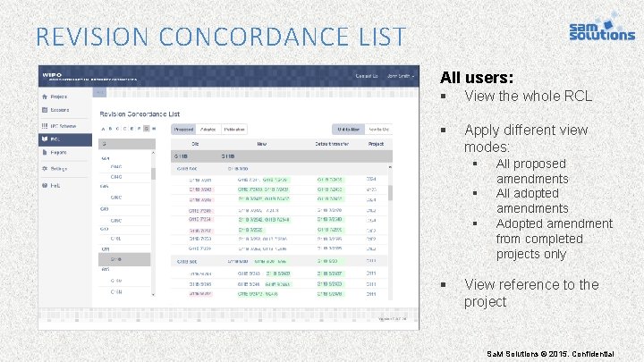Click the Old column header
The height and width of the screenshot is (362, 644).
click(196, 144)
